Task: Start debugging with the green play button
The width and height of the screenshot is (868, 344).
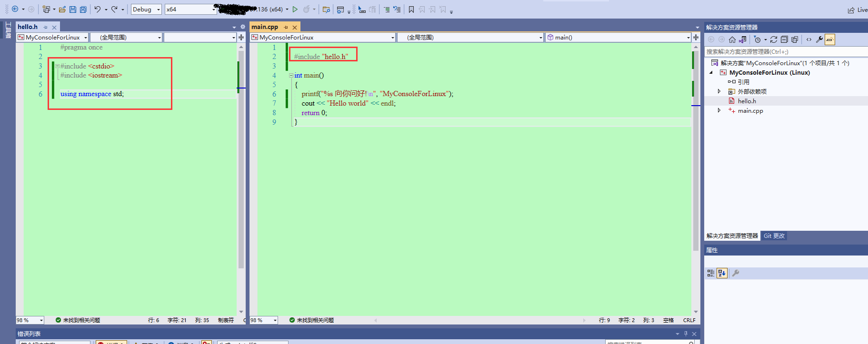Action: tap(295, 9)
